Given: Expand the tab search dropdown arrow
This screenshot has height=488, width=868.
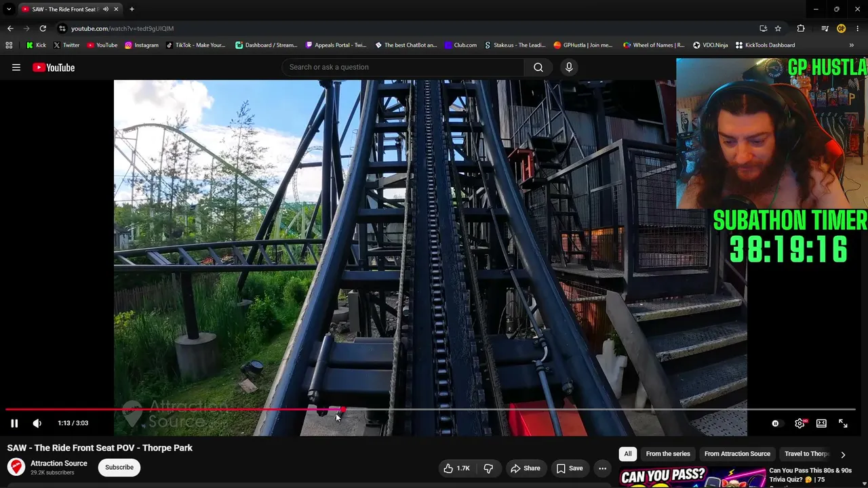Looking at the screenshot, I should pyautogui.click(x=9, y=9).
